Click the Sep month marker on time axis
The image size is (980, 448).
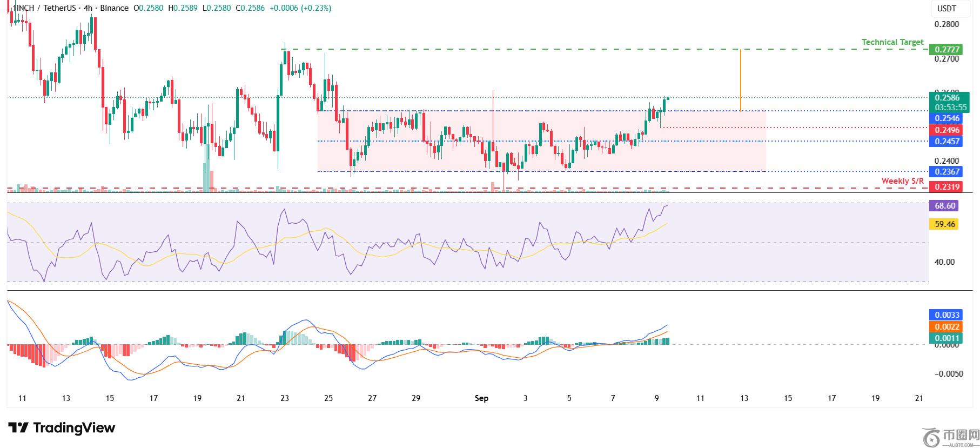(481, 398)
